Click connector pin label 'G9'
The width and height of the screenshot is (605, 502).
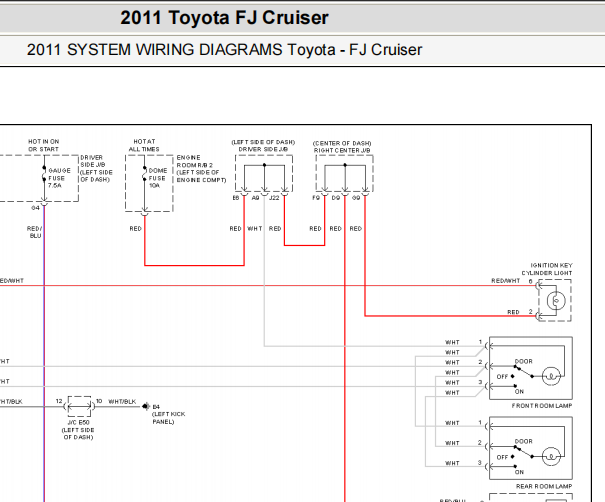point(356,198)
